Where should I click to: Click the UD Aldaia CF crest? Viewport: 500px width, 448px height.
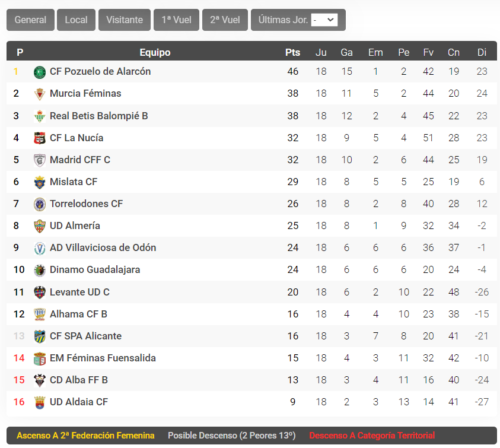[x=40, y=402]
